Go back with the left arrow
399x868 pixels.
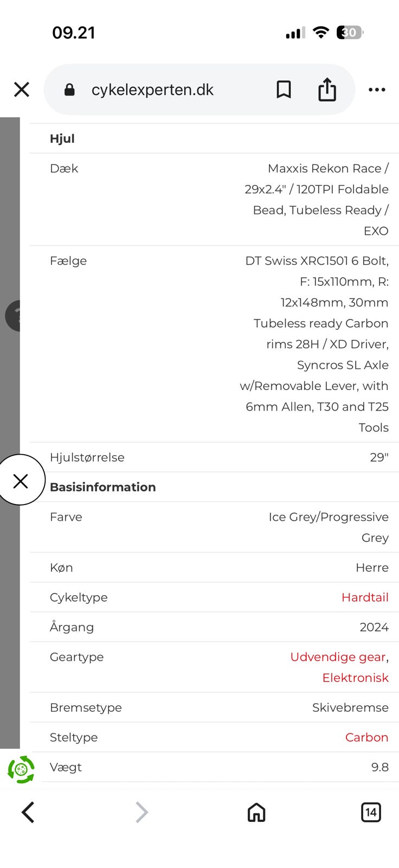tap(28, 812)
